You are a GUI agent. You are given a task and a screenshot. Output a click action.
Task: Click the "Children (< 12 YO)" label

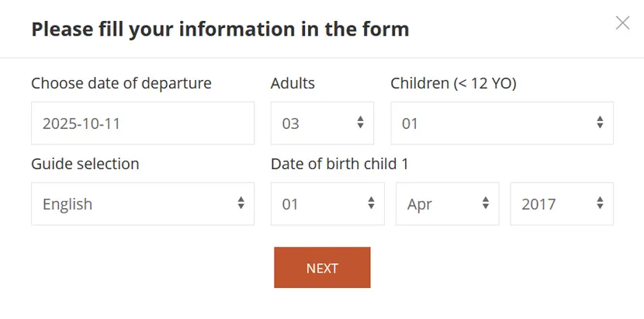(453, 83)
